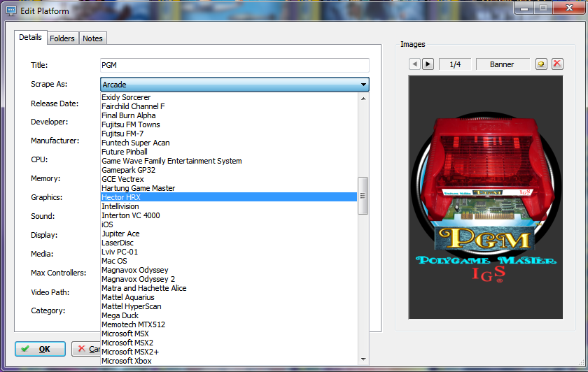
Task: Delete current image with red X icon
Action: click(557, 64)
